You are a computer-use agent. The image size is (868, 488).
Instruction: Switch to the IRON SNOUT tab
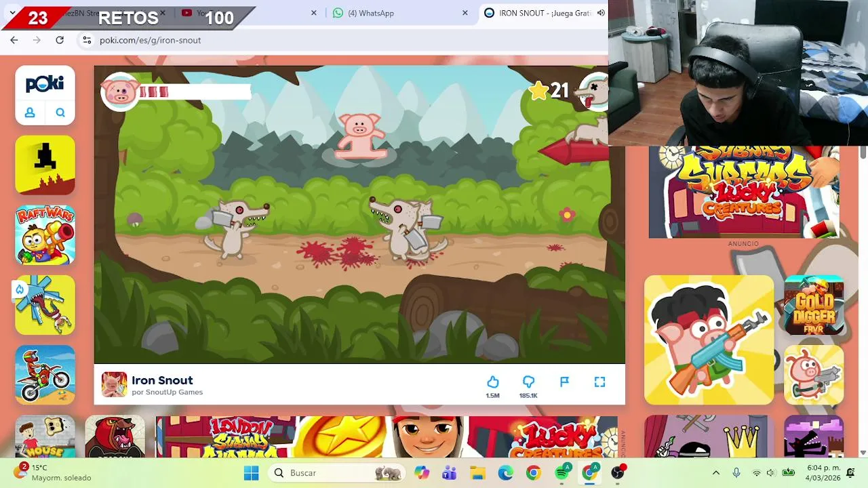coord(545,13)
